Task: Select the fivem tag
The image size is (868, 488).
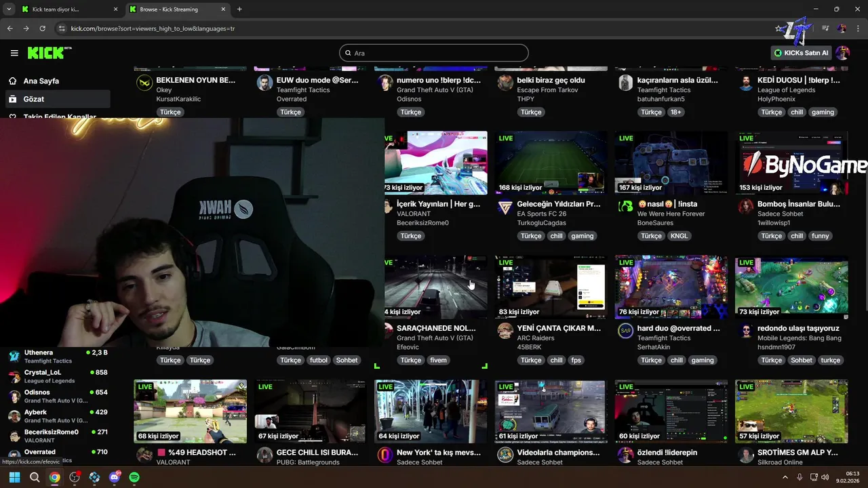Action: (438, 360)
